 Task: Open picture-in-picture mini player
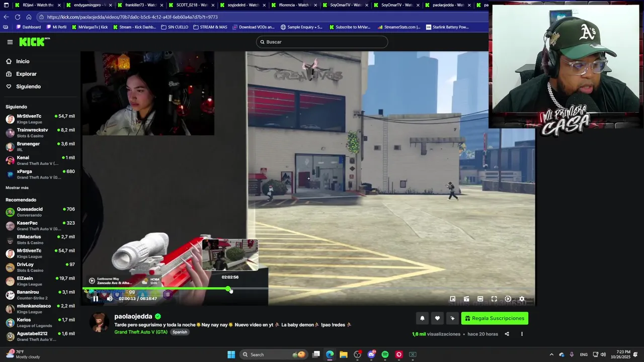click(x=452, y=299)
